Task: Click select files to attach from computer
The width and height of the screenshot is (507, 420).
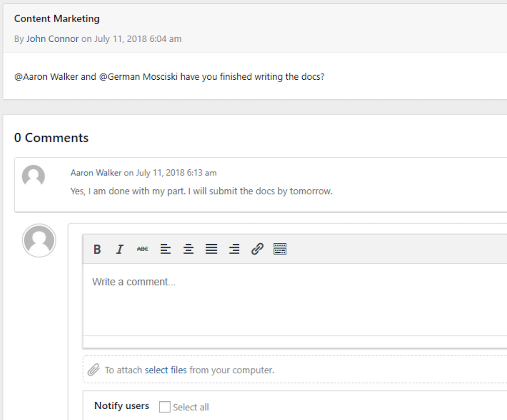Action: [165, 370]
